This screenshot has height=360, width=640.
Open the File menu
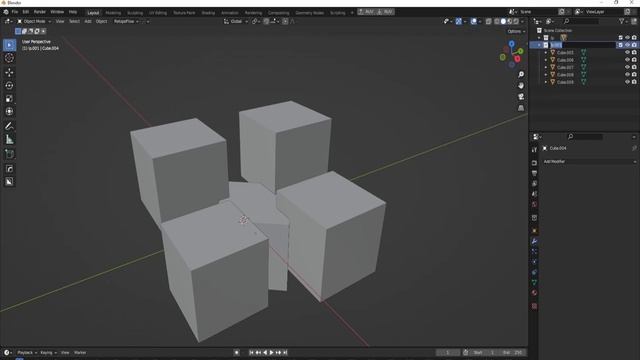click(15, 12)
